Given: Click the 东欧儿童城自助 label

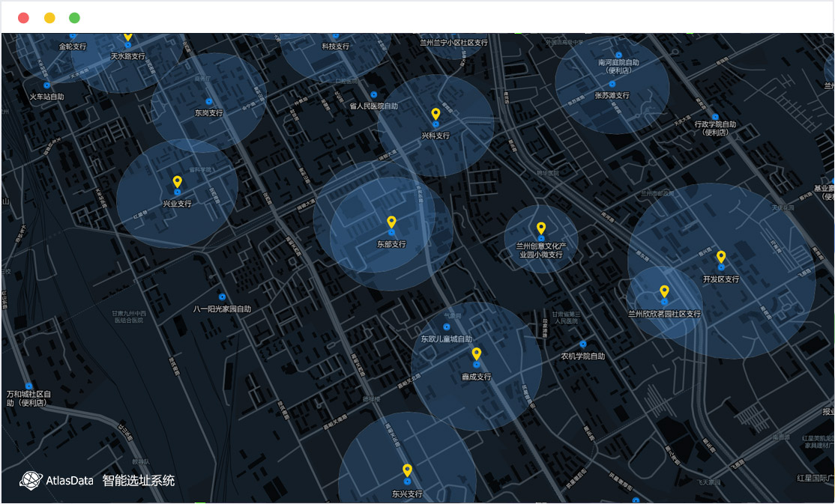Looking at the screenshot, I should pos(447,339).
